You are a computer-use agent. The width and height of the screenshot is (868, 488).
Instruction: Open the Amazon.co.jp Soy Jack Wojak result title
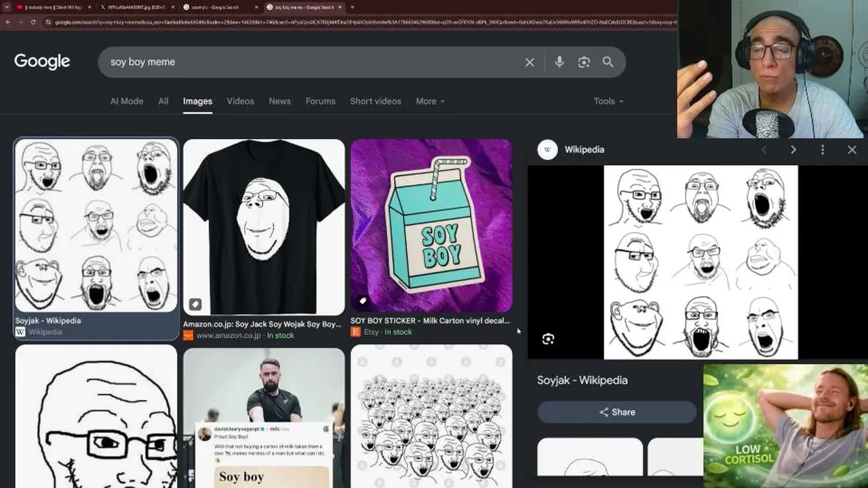[262, 324]
